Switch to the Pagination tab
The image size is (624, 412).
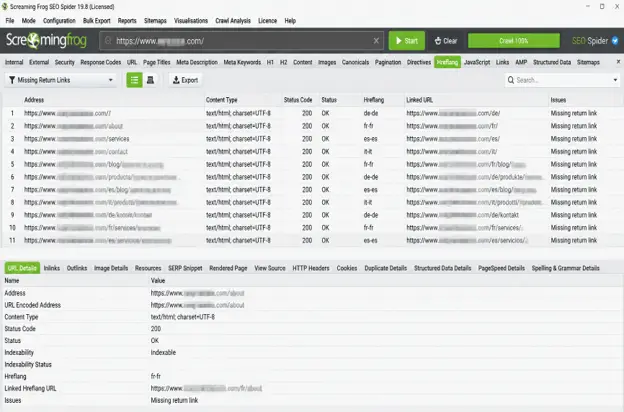click(388, 62)
